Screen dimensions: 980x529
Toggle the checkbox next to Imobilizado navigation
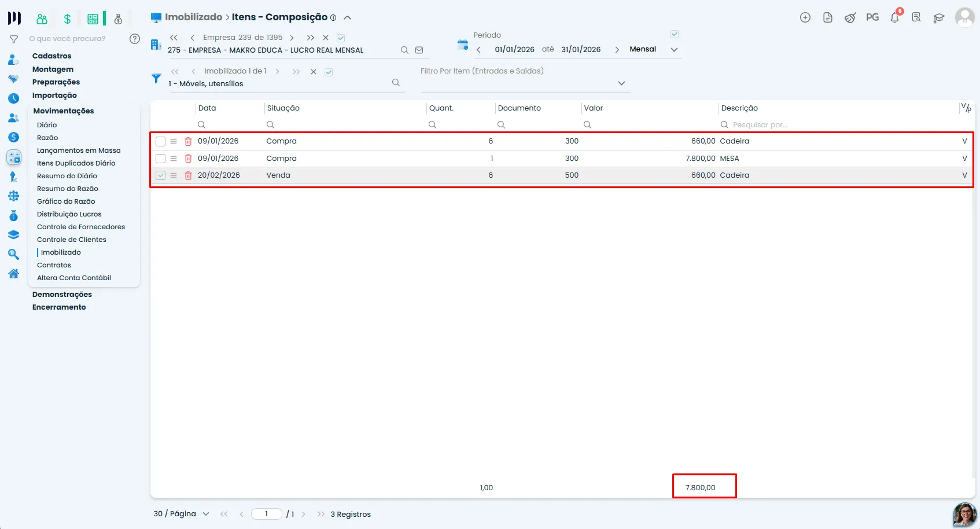pos(329,72)
